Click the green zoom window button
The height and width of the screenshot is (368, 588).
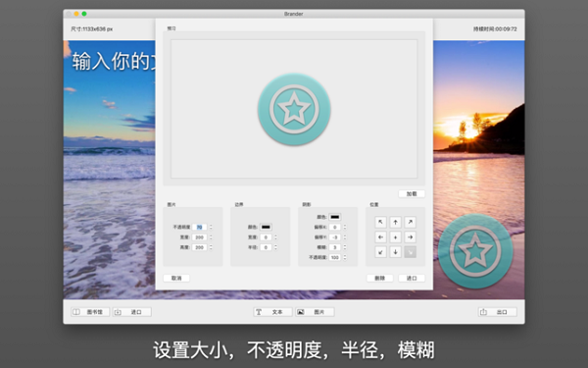84,14
